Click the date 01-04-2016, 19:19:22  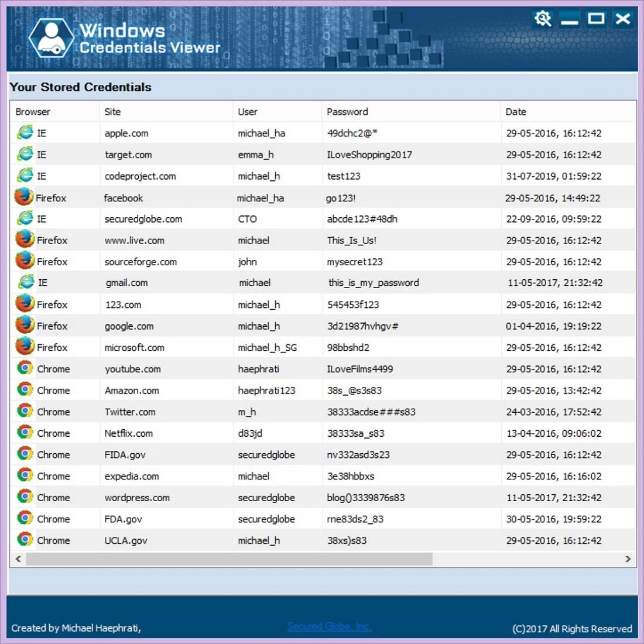click(x=554, y=326)
